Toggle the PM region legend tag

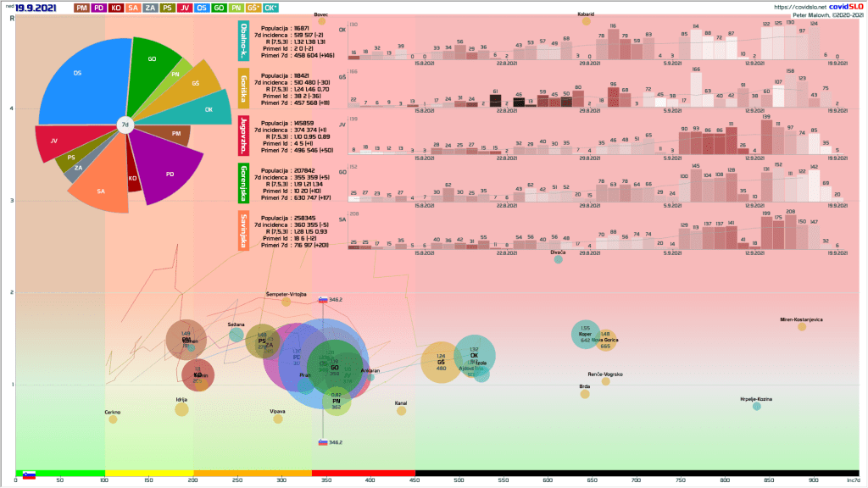tap(82, 8)
